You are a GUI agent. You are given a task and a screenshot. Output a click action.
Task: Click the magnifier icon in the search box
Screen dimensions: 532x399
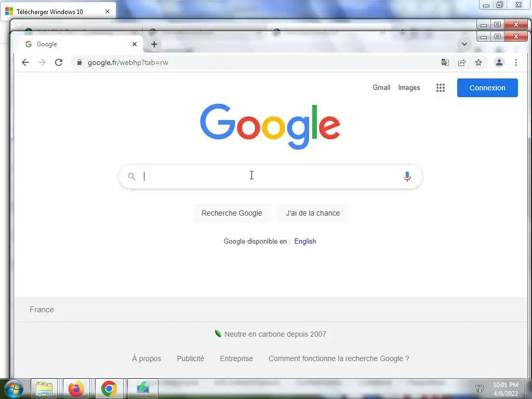pyautogui.click(x=131, y=177)
